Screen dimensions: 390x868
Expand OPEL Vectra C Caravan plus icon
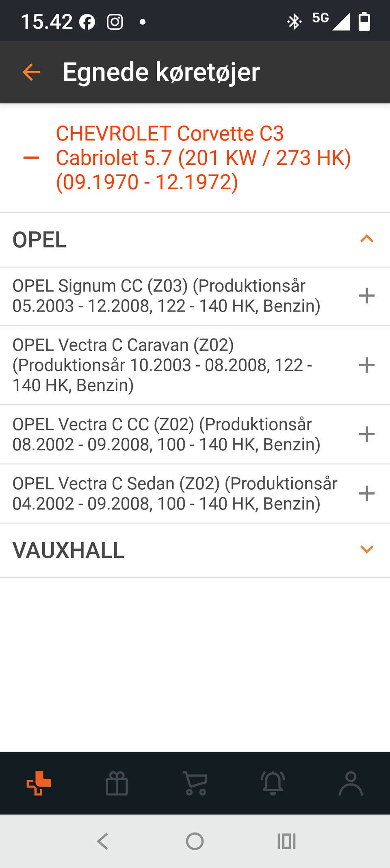click(x=366, y=365)
